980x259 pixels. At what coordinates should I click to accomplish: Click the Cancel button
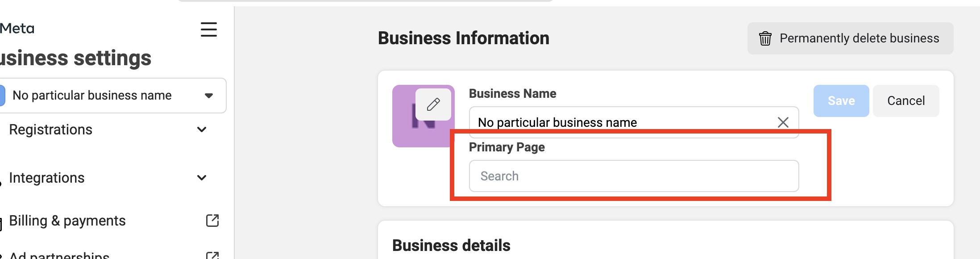coord(905,101)
